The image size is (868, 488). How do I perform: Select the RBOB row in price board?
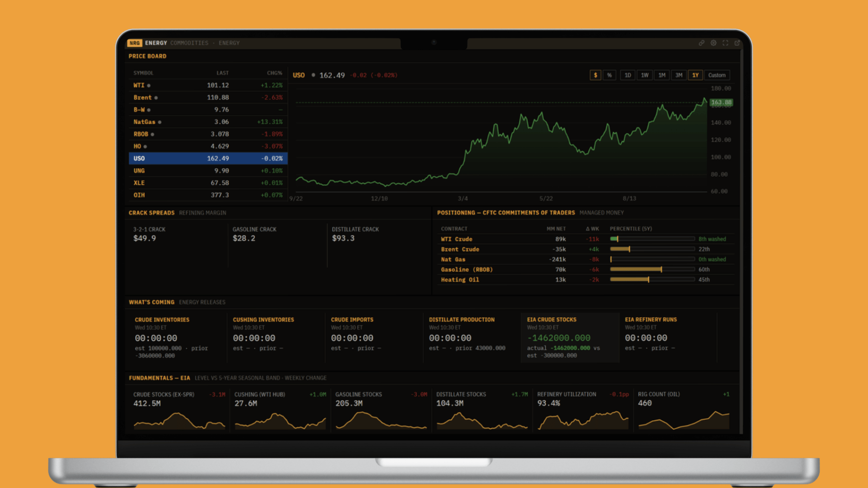tap(208, 134)
